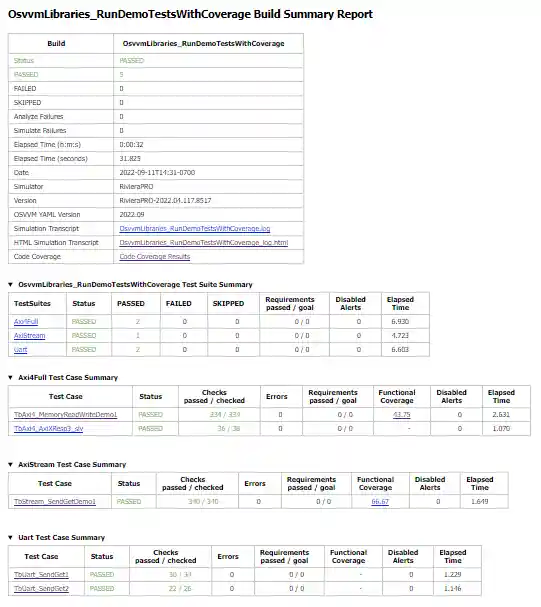Open the AxiStream test suite link
The image size is (541, 607).
click(x=29, y=335)
